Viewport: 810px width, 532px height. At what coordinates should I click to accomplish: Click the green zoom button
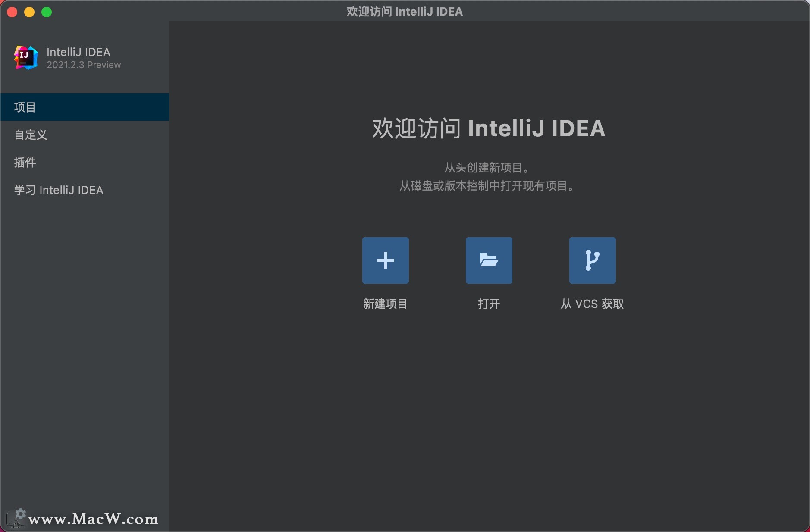[47, 12]
